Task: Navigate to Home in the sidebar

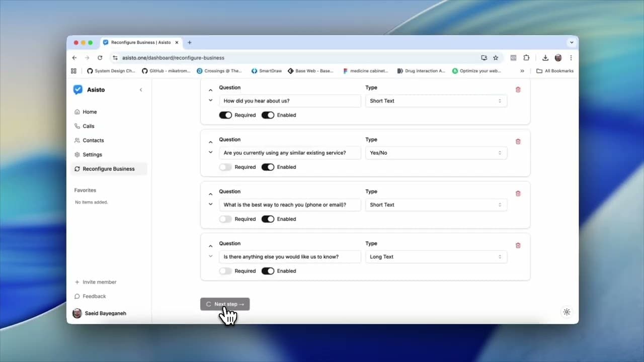Action: (x=90, y=112)
